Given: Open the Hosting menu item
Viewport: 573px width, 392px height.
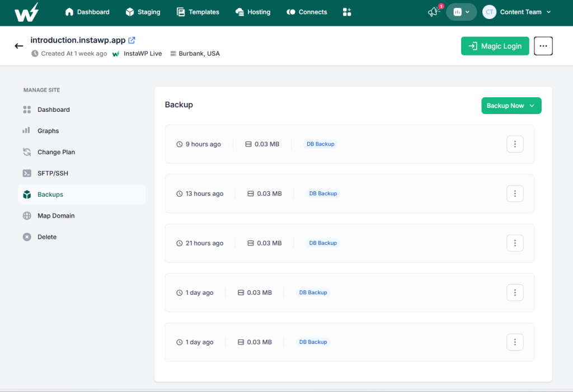Looking at the screenshot, I should [x=253, y=12].
